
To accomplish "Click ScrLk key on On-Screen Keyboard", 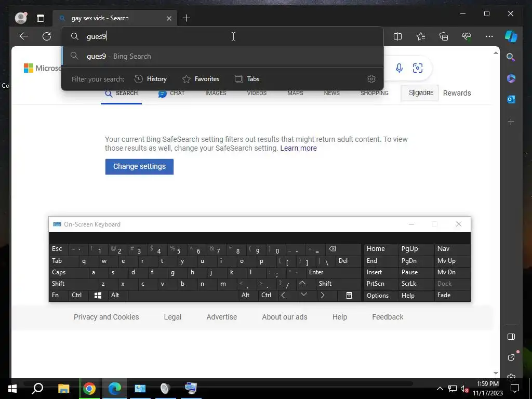I will pos(416,284).
